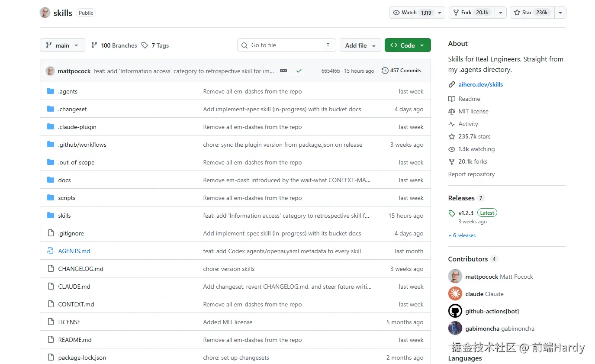Open the green Code dropdown

click(408, 45)
